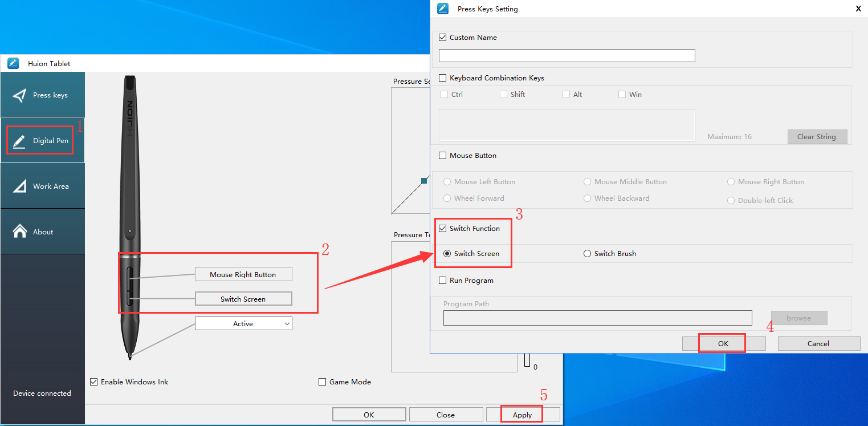868x426 pixels.
Task: Toggle the Switch Function checkbox
Action: coord(443,229)
